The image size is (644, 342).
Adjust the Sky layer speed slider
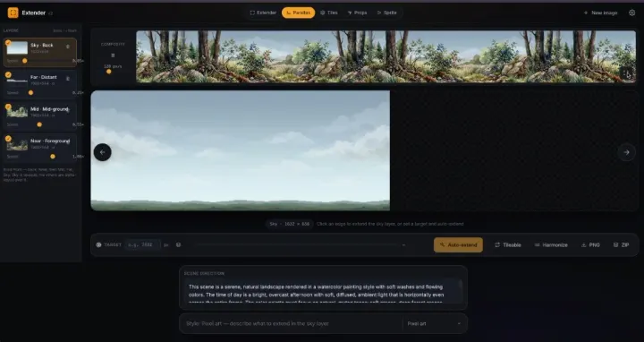25,61
